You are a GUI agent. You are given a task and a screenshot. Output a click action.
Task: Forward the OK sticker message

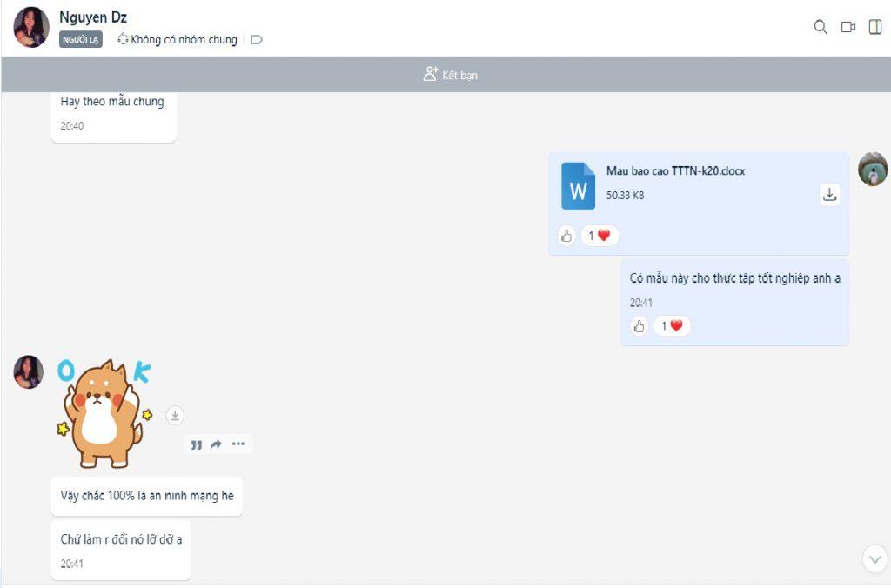pyautogui.click(x=216, y=444)
